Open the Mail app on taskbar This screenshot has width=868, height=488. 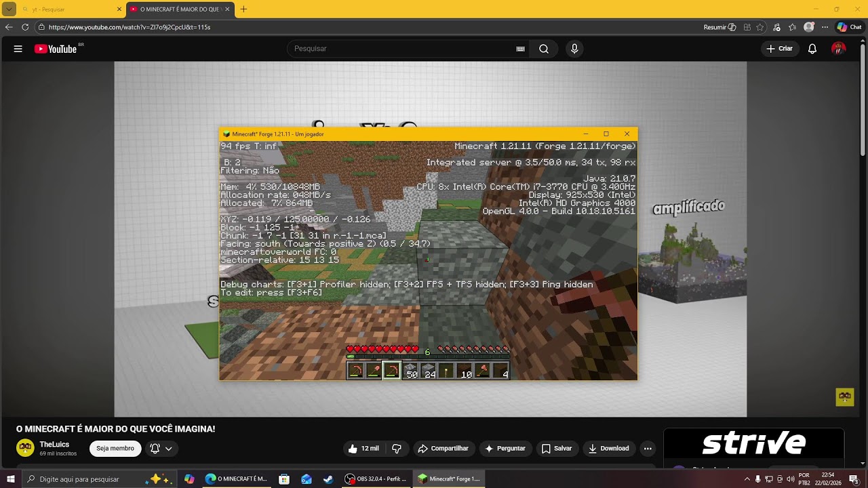tap(307, 479)
